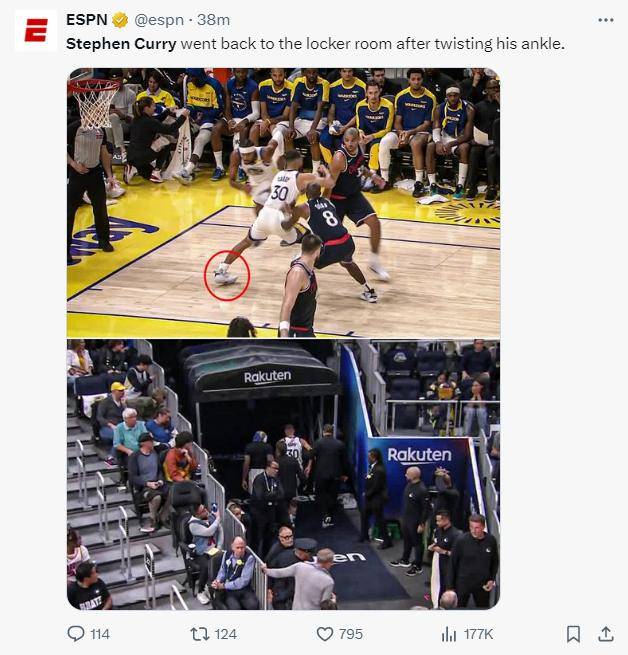Screen dimensions: 628x655
Task: Click the gold verified badge
Action: click(x=120, y=20)
